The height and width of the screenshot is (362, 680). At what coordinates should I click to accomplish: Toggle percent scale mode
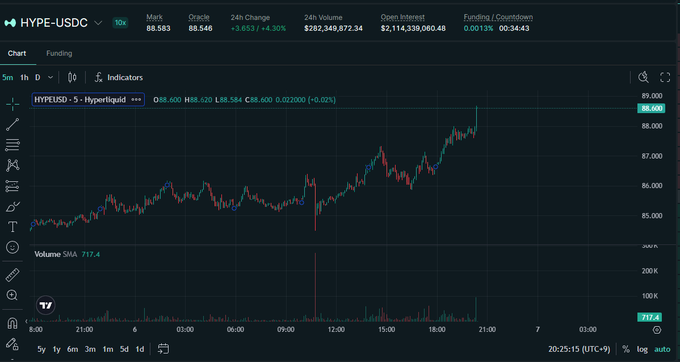click(626, 349)
